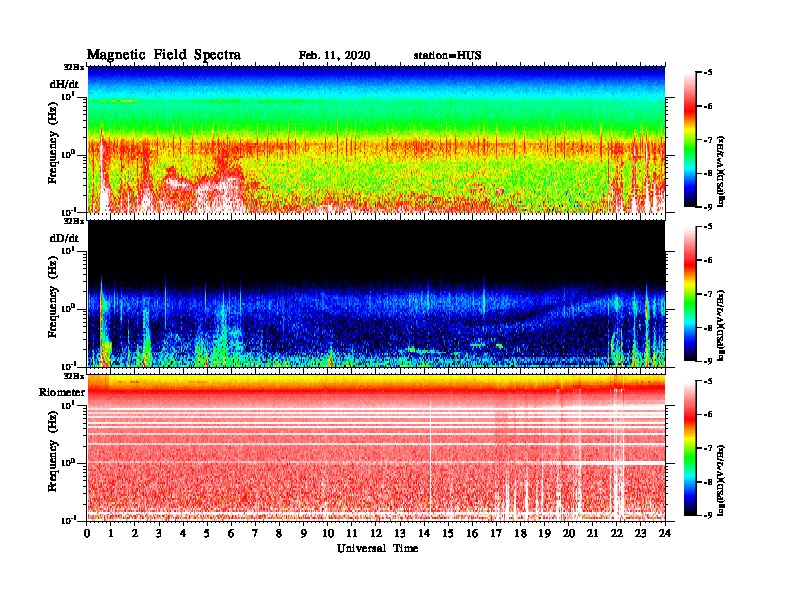Click hour tick "19" on Universal Time axis
The width and height of the screenshot is (792, 612).
point(544,534)
